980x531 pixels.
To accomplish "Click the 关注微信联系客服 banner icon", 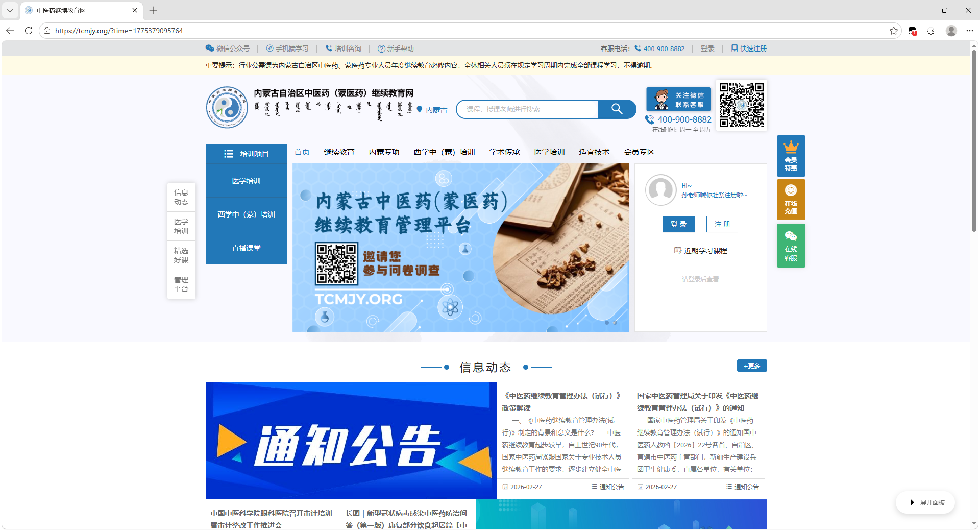I will (678, 100).
